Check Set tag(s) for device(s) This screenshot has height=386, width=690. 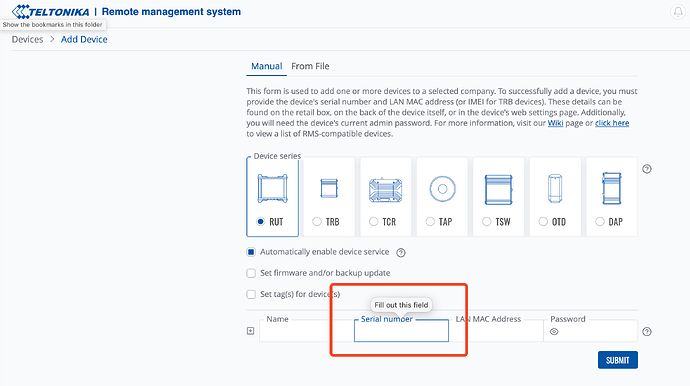251,294
